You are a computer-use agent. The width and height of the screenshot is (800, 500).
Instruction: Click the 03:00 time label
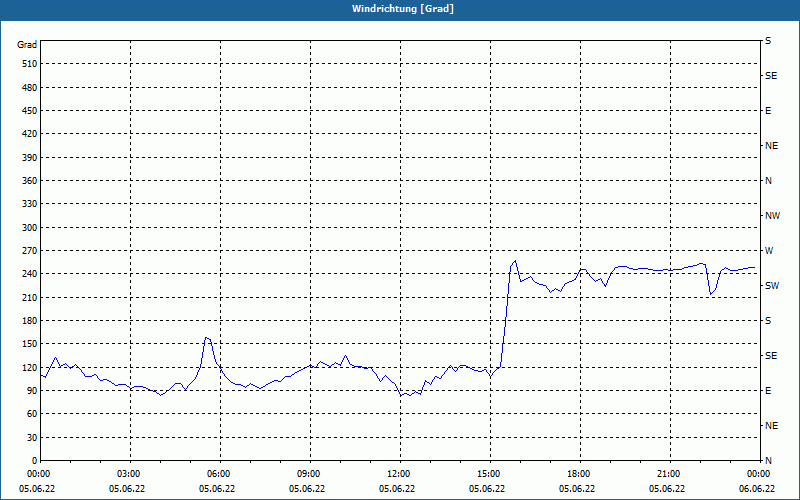coord(129,474)
